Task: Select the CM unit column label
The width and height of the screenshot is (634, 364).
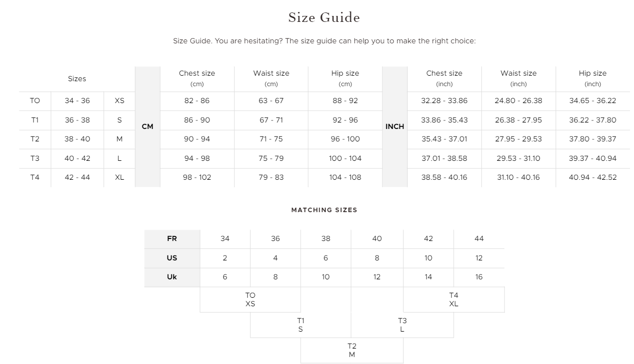Action: tap(148, 126)
